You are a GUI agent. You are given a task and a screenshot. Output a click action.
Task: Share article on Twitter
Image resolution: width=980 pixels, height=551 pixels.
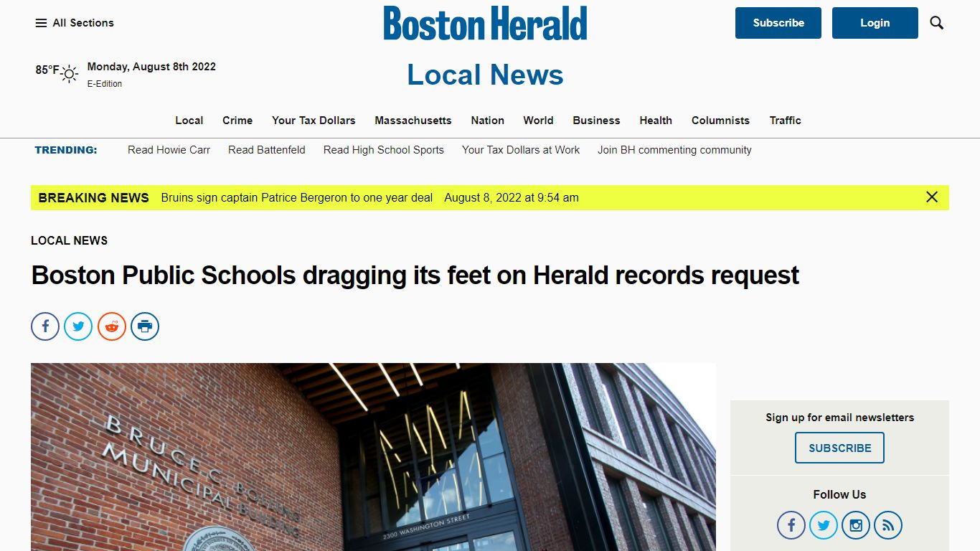[x=78, y=326]
